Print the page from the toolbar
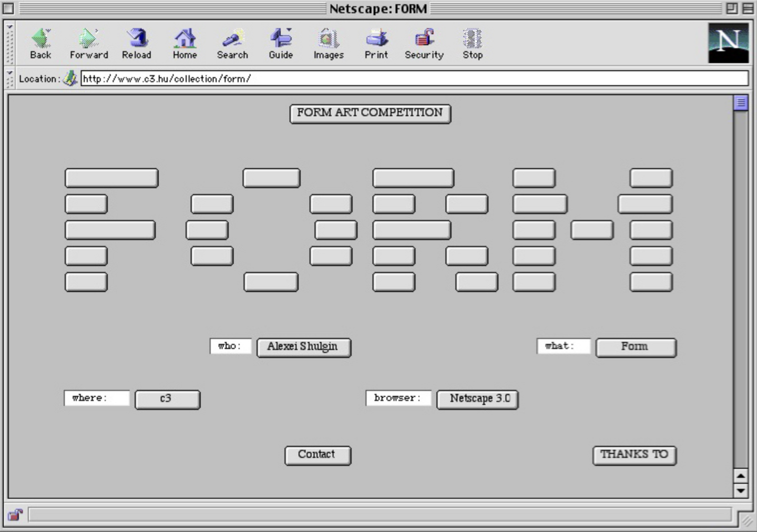The height and width of the screenshot is (532, 757). (x=376, y=44)
